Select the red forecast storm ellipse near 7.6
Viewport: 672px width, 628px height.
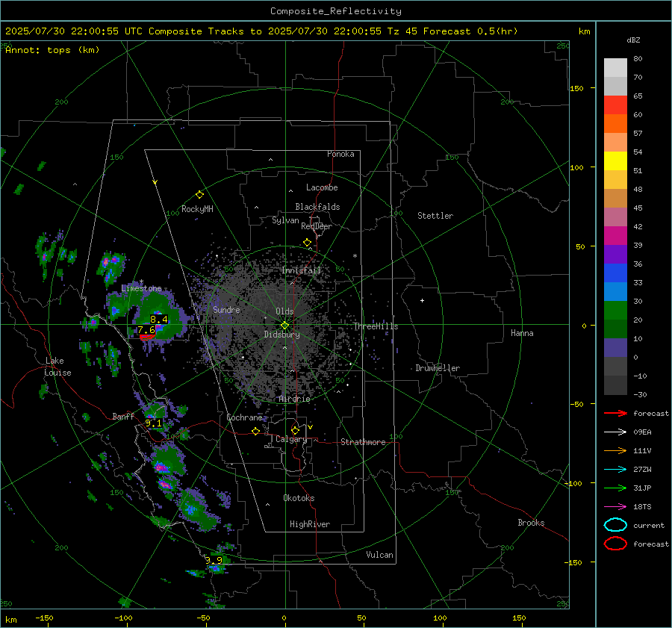[x=147, y=337]
